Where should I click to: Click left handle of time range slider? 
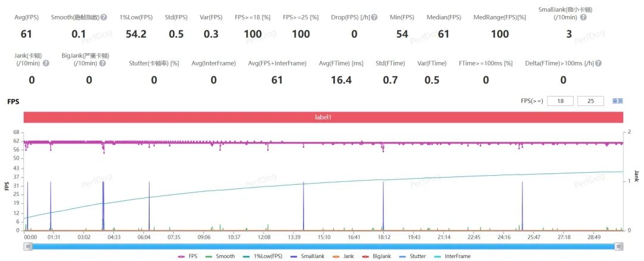[x=28, y=247]
